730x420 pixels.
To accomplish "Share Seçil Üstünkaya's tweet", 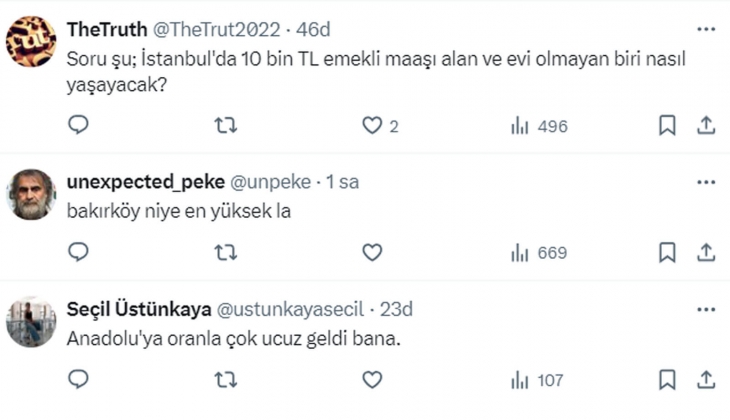I will [x=705, y=380].
